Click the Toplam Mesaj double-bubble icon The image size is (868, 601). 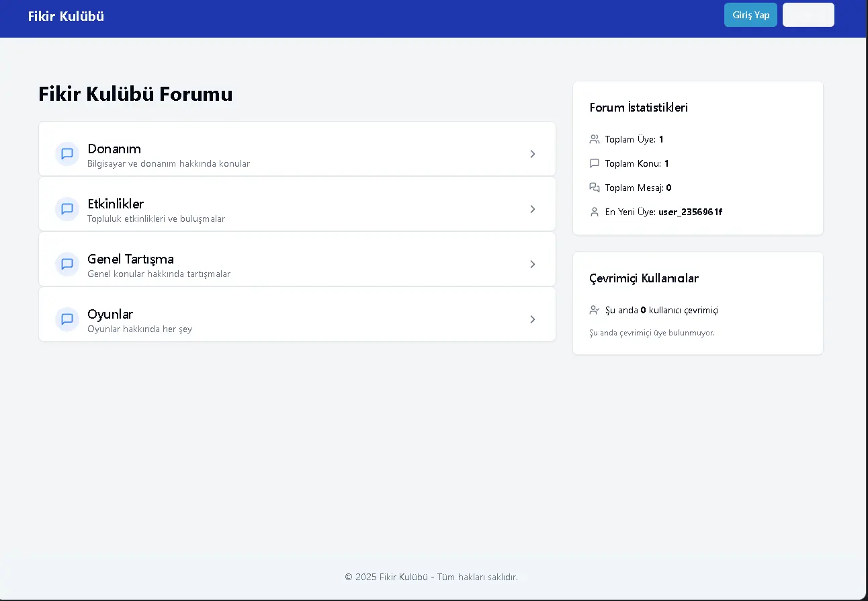pos(594,188)
